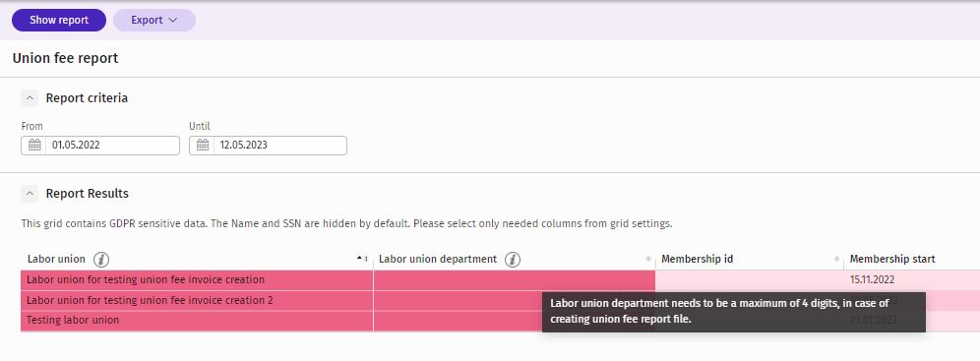Click the Membership id column header
The image size is (980, 361).
697,260
